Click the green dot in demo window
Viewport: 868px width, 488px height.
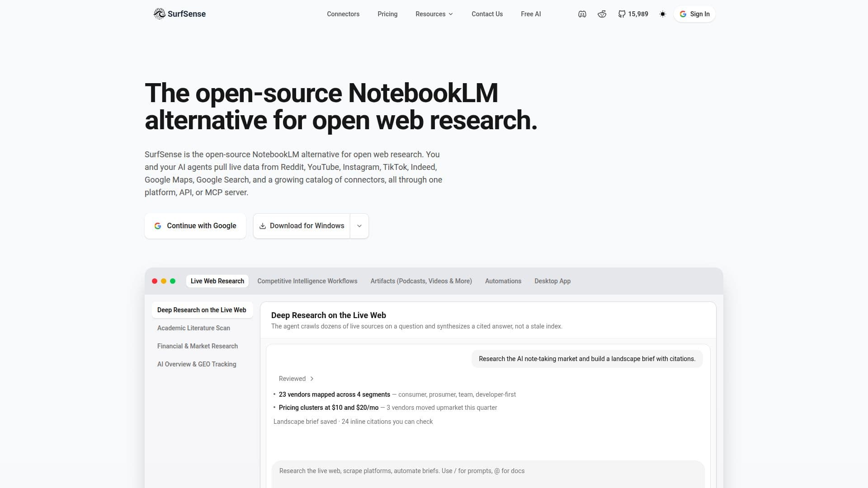click(173, 281)
